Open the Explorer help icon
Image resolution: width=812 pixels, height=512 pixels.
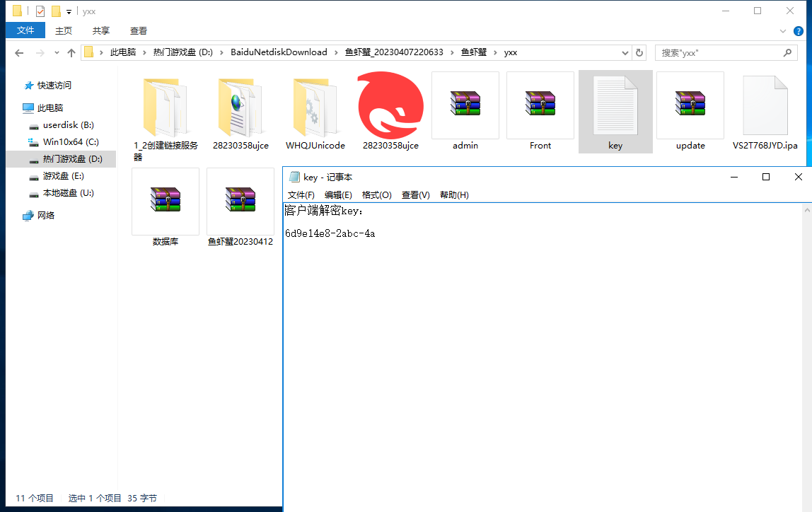click(x=799, y=31)
